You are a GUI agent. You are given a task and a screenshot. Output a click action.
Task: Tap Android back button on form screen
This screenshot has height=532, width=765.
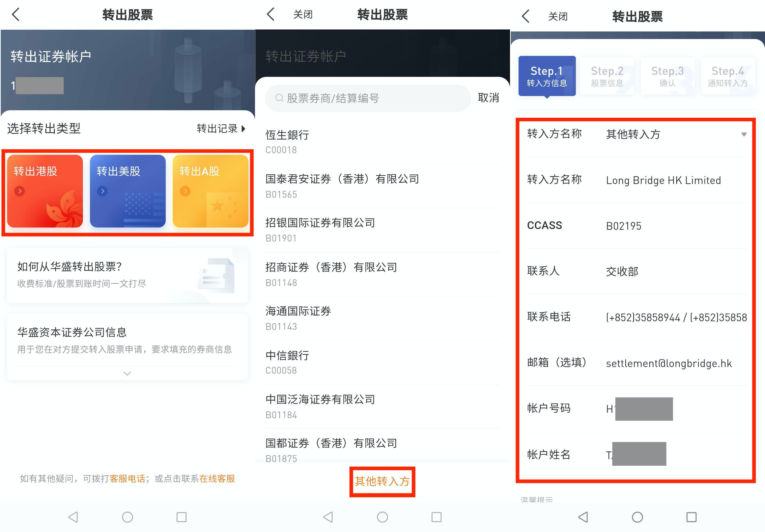(x=583, y=516)
